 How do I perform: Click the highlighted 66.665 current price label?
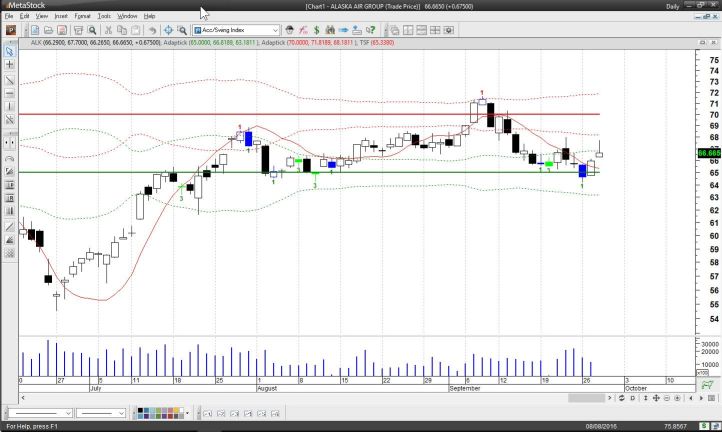[709, 153]
